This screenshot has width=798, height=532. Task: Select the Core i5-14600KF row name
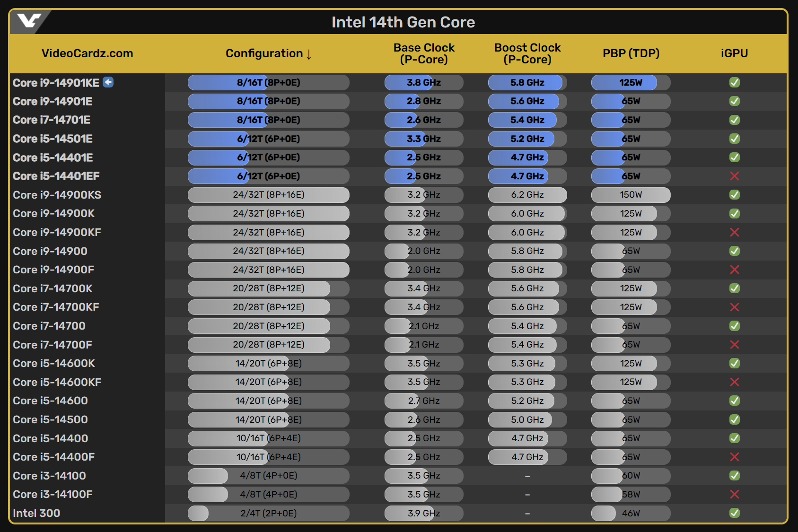[57, 382]
